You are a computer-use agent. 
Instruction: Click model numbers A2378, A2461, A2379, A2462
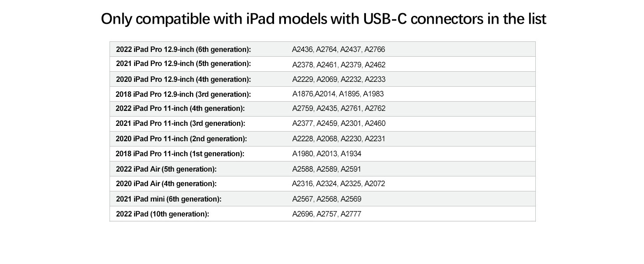(x=339, y=65)
